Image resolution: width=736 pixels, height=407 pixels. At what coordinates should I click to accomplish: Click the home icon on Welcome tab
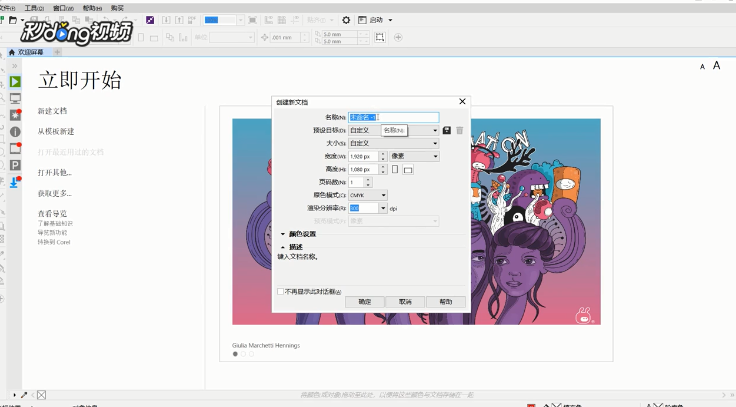pos(12,52)
